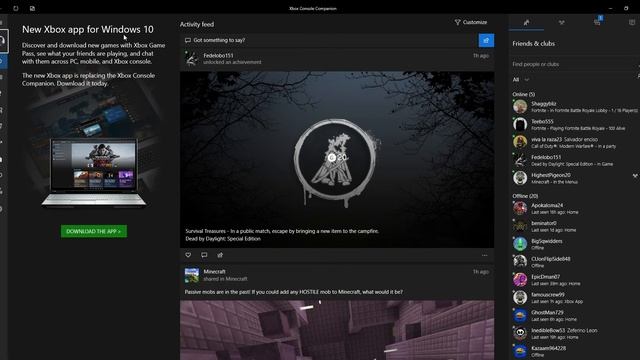Click the 'Offline (20)' section header

point(525,196)
